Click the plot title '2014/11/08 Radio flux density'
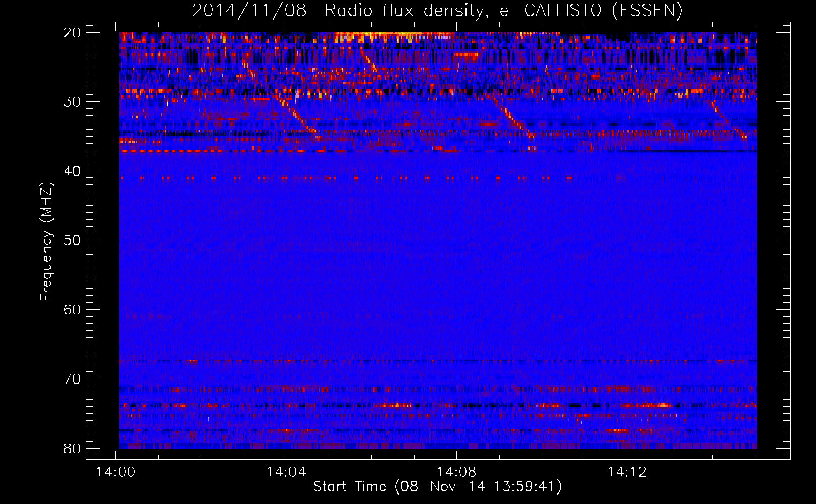Viewport: 816px width, 504px height. [x=341, y=11]
